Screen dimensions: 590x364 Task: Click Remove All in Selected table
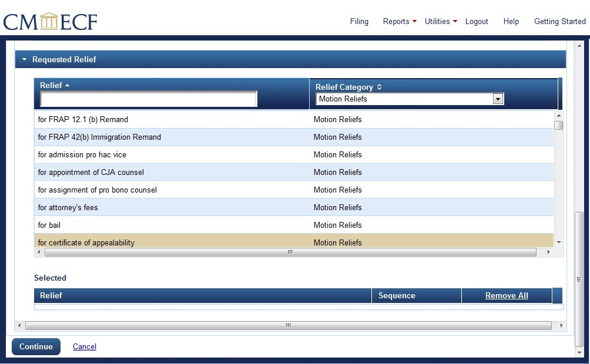click(x=507, y=296)
